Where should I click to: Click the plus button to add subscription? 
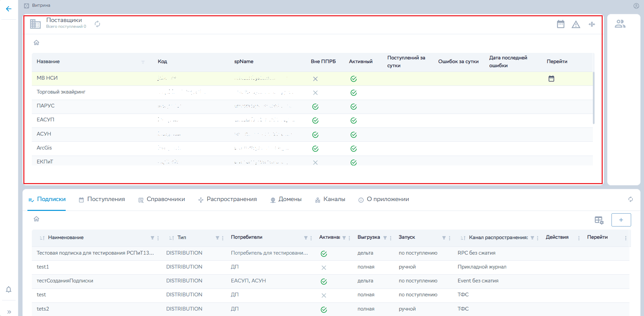(621, 220)
